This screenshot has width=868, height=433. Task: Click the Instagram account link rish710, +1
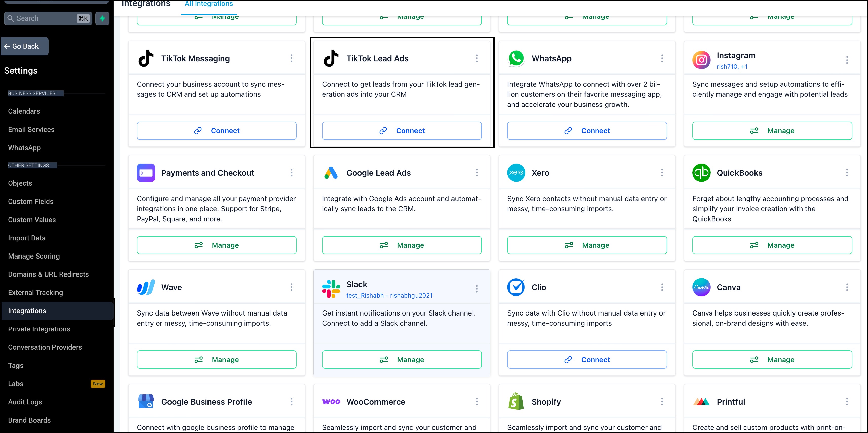pyautogui.click(x=732, y=67)
